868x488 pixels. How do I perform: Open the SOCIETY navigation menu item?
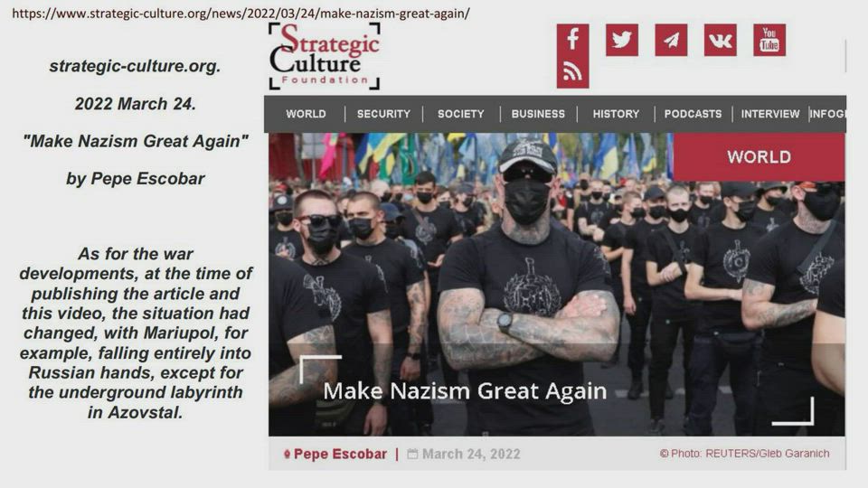click(x=460, y=114)
